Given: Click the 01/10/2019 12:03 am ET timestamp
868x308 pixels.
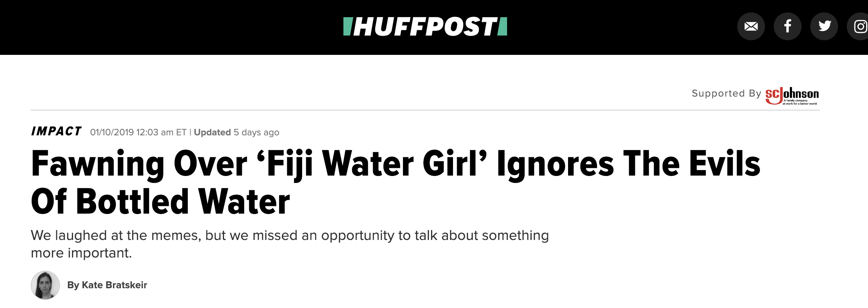Looking at the screenshot, I should click(x=138, y=132).
